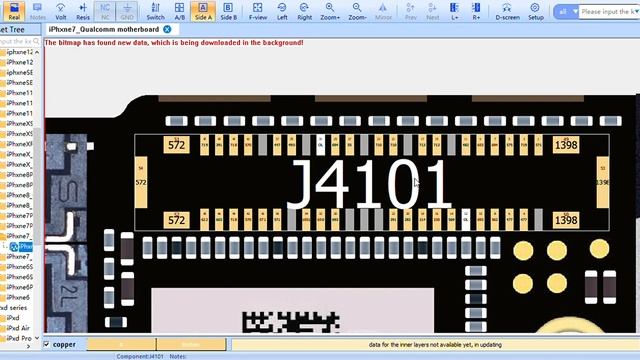Click the F-view full view icon

[x=258, y=11]
